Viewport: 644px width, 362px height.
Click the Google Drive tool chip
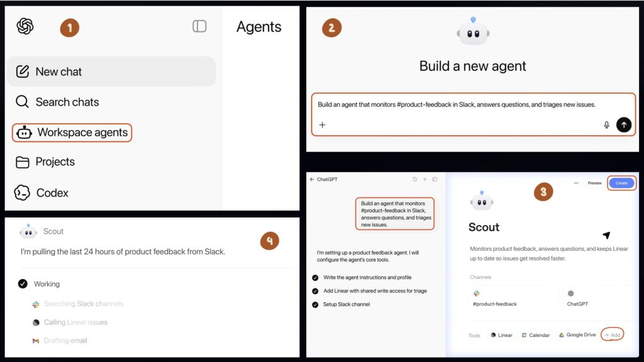point(577,335)
